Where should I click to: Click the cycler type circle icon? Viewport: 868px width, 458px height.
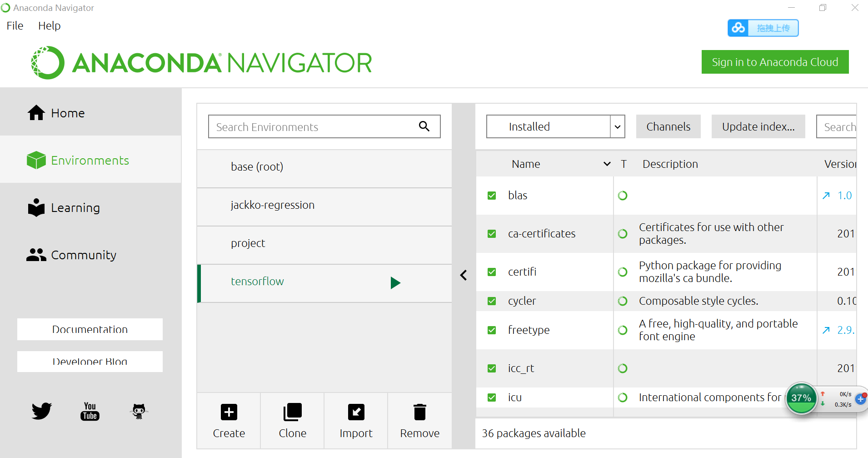[623, 301]
